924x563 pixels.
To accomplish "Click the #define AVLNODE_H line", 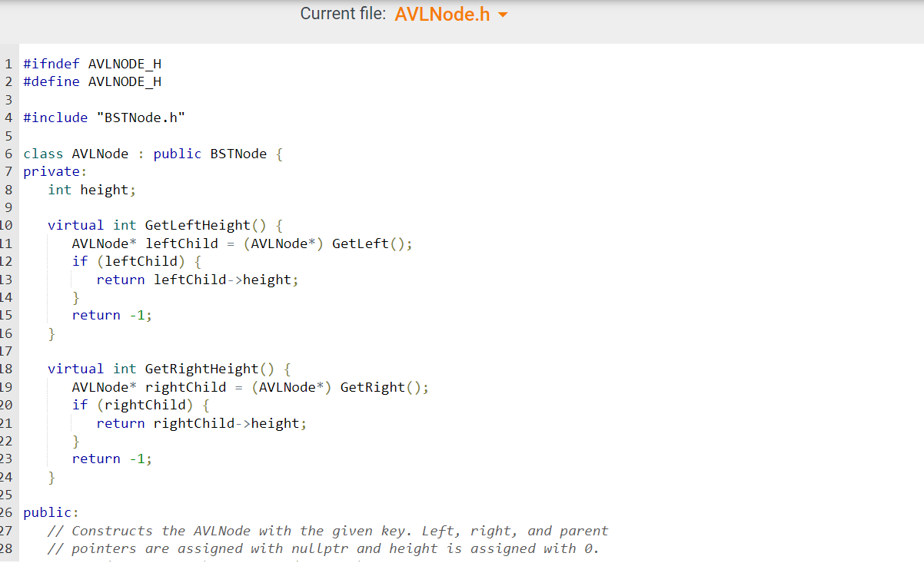I will pos(92,81).
